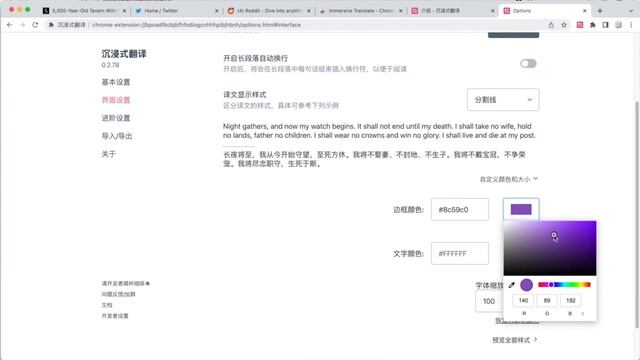Image resolution: width=640 pixels, height=360 pixels.
Task: Select 界面设置 in sidebar
Action: pyautogui.click(x=116, y=100)
